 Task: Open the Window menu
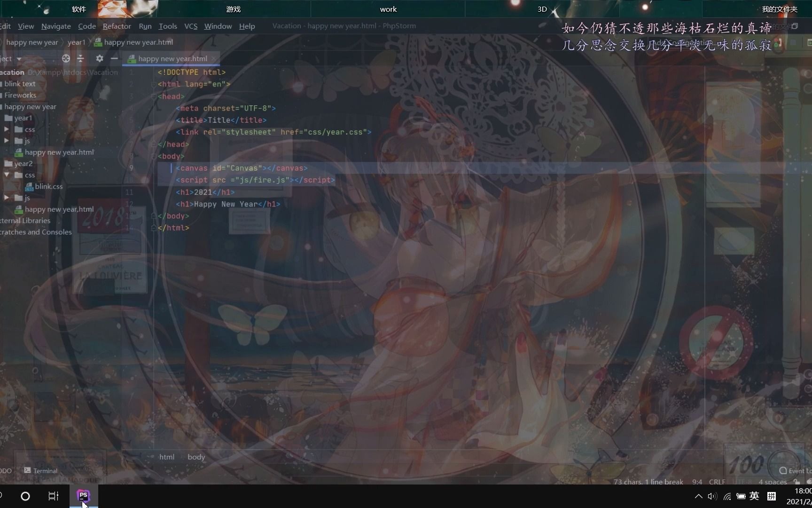coord(218,26)
